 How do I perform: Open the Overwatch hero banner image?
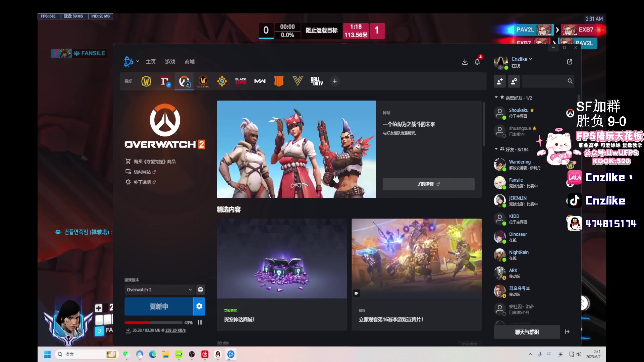296,149
